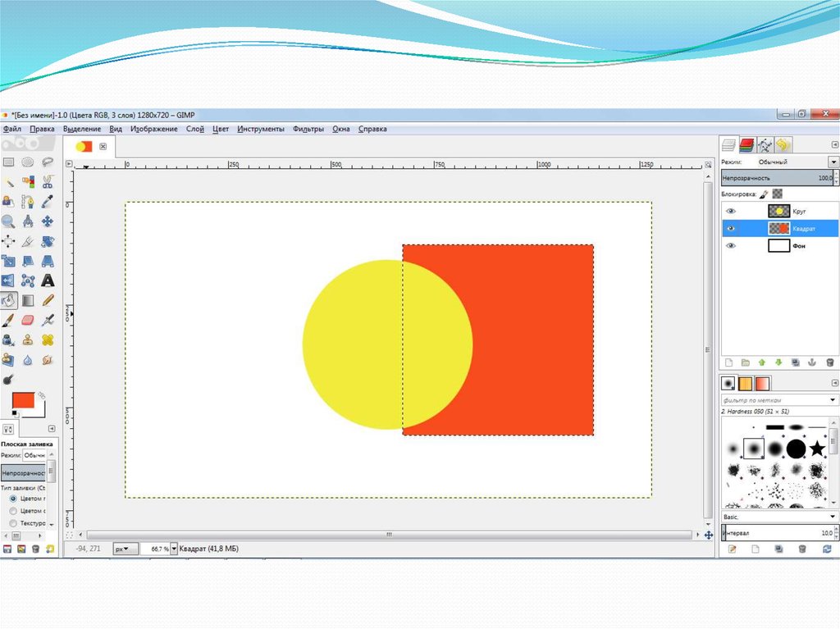Pick the Eraser tool in toolbox
The image size is (840, 629).
pyautogui.click(x=28, y=321)
